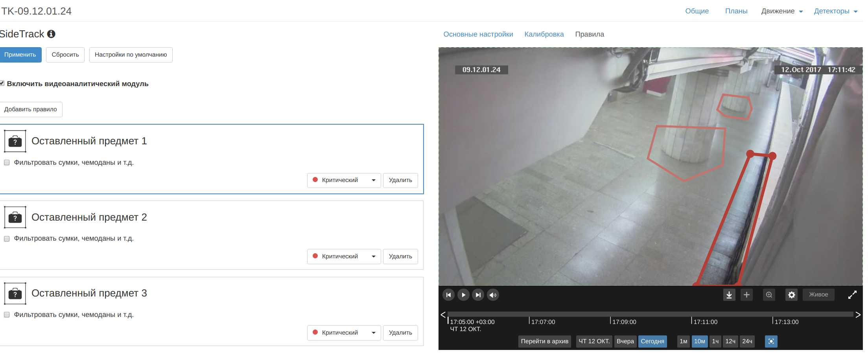This screenshot has width=868, height=359.
Task: Play the video recording
Action: [x=463, y=295]
